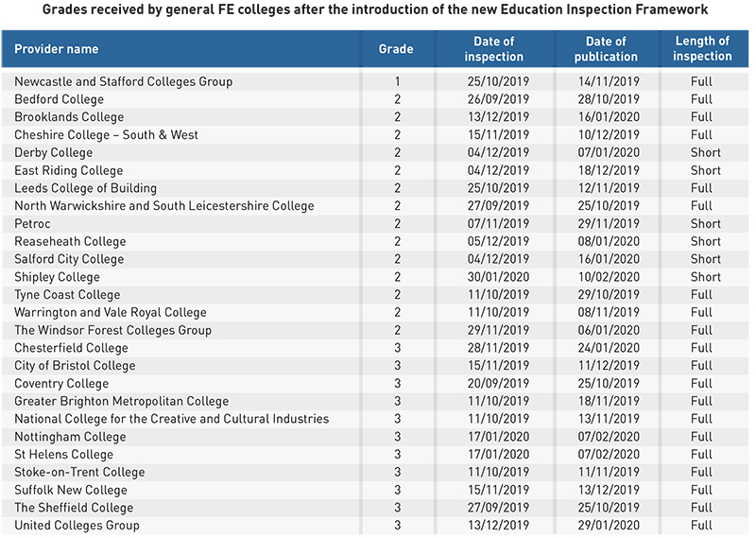756x538 pixels.
Task: Click Greater Brighton Metropolitan College name
Action: [122, 402]
